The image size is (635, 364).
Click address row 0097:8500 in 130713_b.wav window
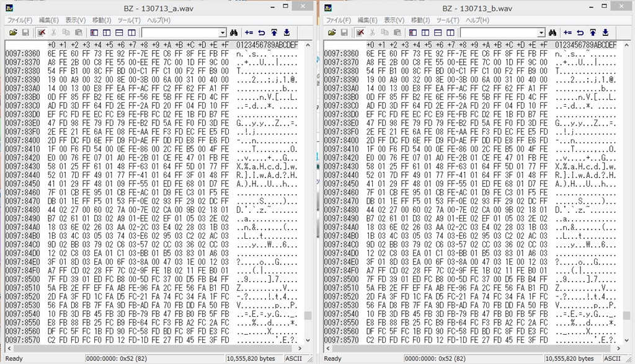tap(342, 279)
